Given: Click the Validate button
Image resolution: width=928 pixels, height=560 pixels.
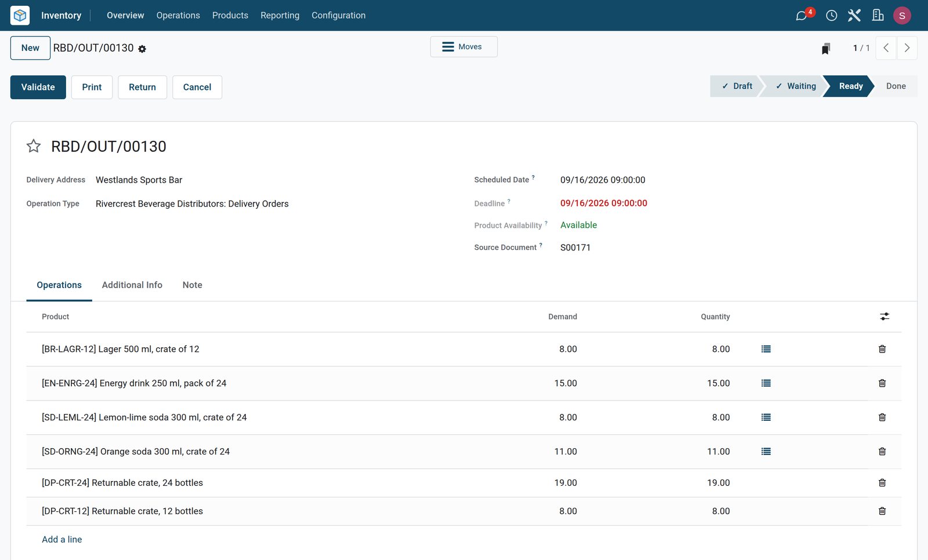Looking at the screenshot, I should 38,87.
